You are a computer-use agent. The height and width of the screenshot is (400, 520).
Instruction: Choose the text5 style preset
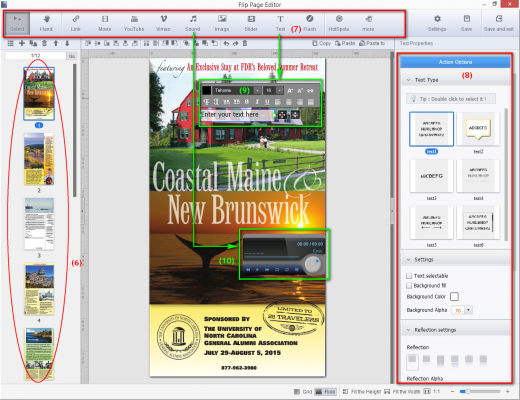tap(431, 222)
